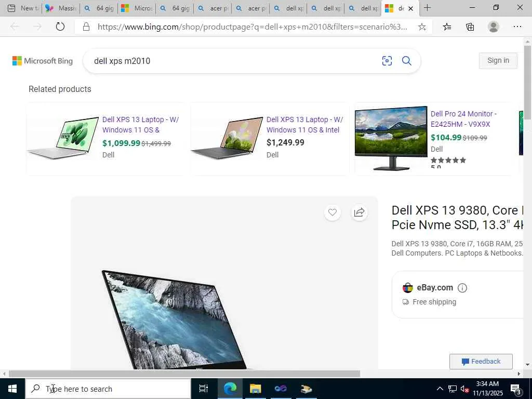Open the taskbar clock and date
532x399 pixels.
[x=487, y=389]
